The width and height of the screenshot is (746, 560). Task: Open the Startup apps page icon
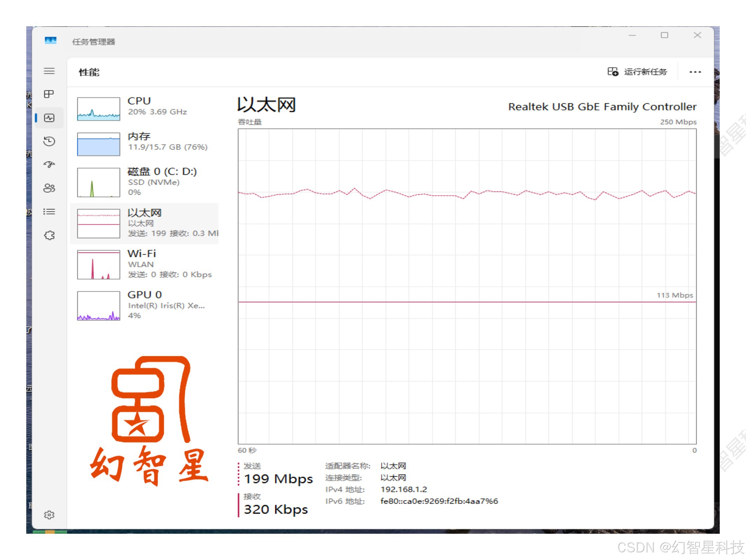point(49,165)
